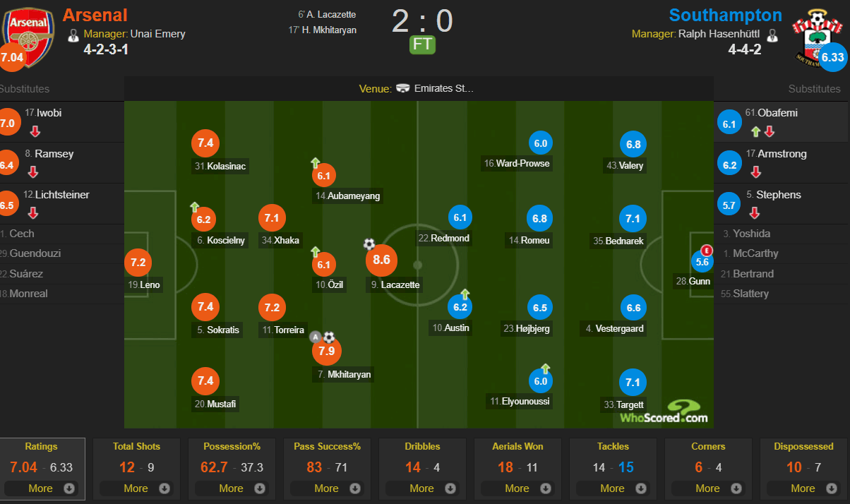Select substitute Iwobi in Arsenal list
Screen dimensions: 850x504
tap(61, 121)
